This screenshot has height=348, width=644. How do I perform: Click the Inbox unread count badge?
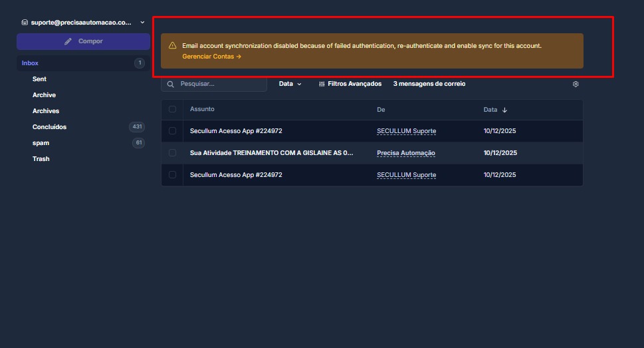click(139, 63)
